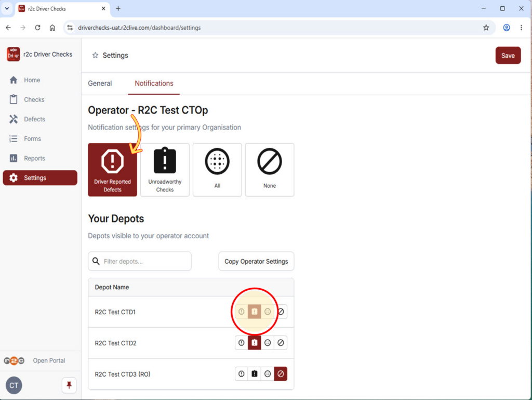
Task: Set R2C Test CTD1 to all notifications
Action: click(x=268, y=312)
